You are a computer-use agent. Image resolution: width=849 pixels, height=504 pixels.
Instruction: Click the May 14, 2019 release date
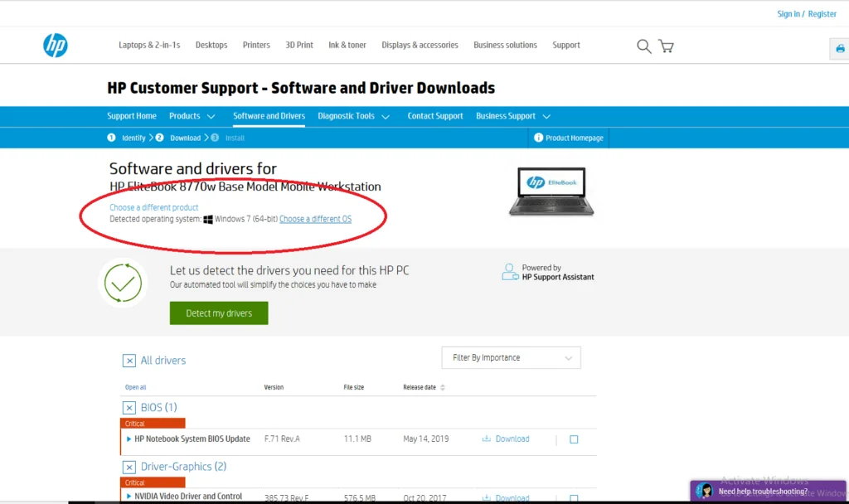[x=425, y=439]
